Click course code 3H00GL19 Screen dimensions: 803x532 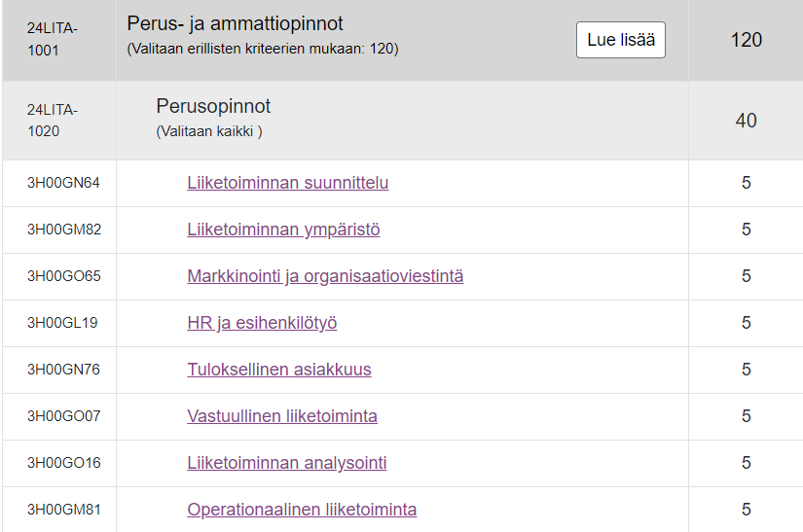[62, 323]
